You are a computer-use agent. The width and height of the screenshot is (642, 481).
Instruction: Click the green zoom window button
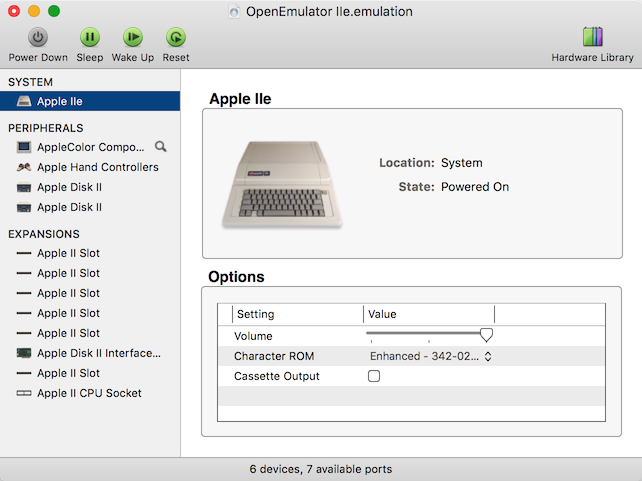54,11
